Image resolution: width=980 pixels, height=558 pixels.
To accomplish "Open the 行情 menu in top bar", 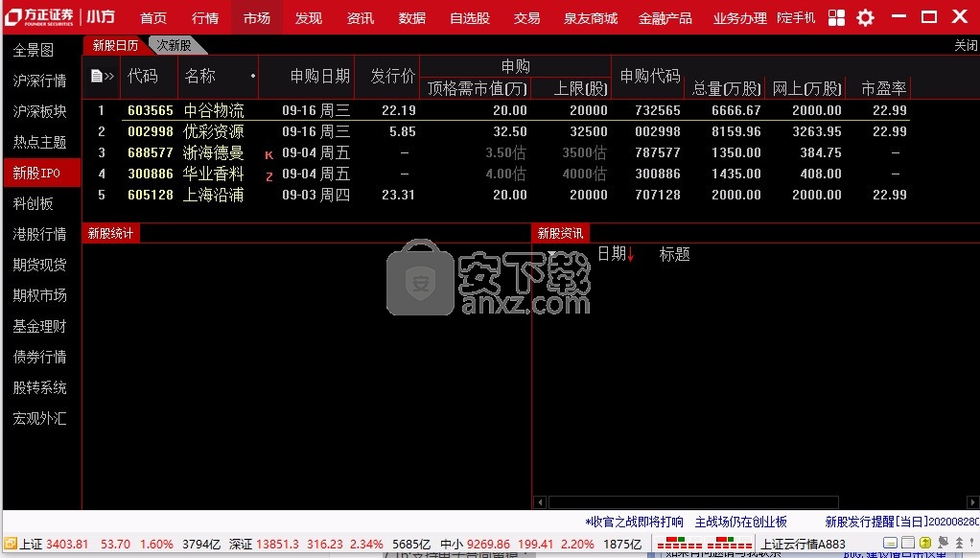I will (x=205, y=17).
